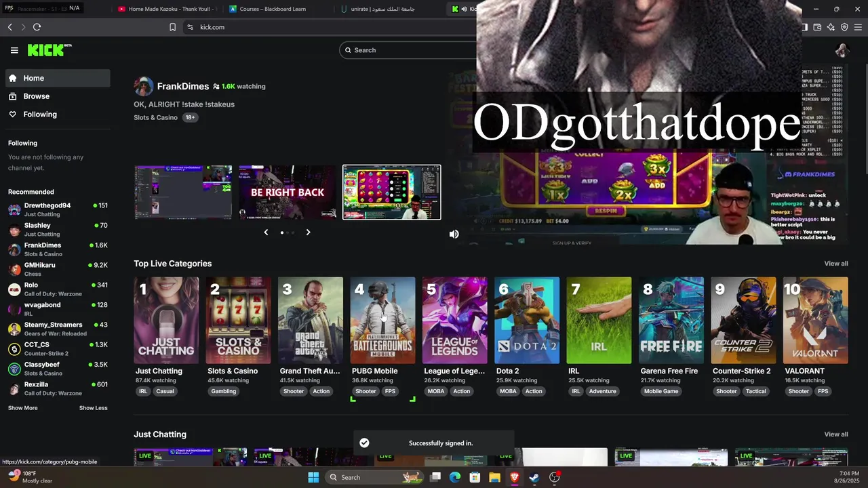Open Steam from the taskbar
Image resolution: width=868 pixels, height=488 pixels.
coord(534,477)
